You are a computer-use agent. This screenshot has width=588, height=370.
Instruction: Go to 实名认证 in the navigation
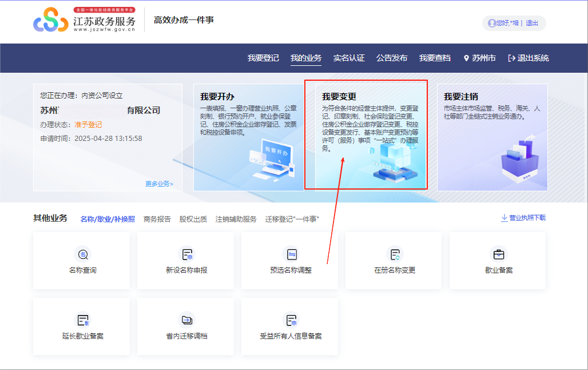tap(349, 58)
